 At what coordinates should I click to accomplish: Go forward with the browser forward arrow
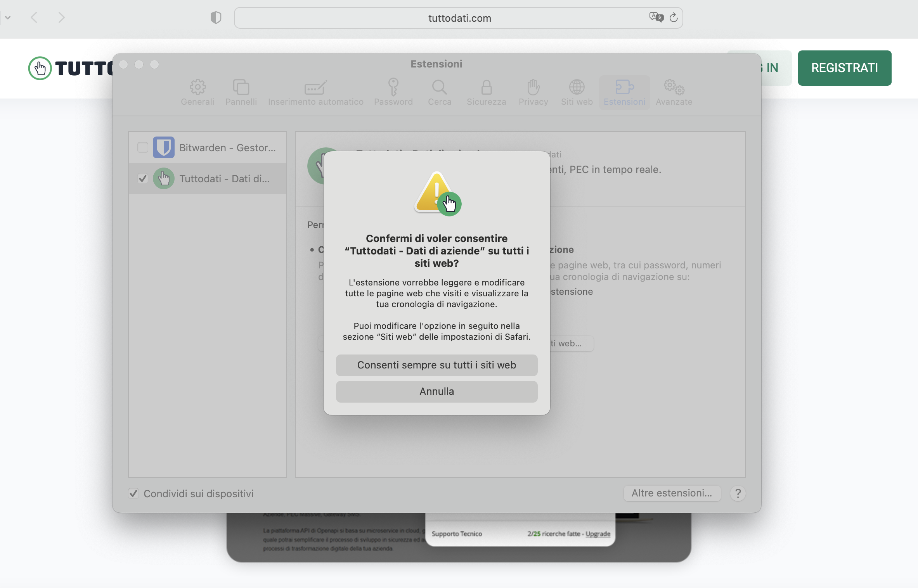(61, 17)
